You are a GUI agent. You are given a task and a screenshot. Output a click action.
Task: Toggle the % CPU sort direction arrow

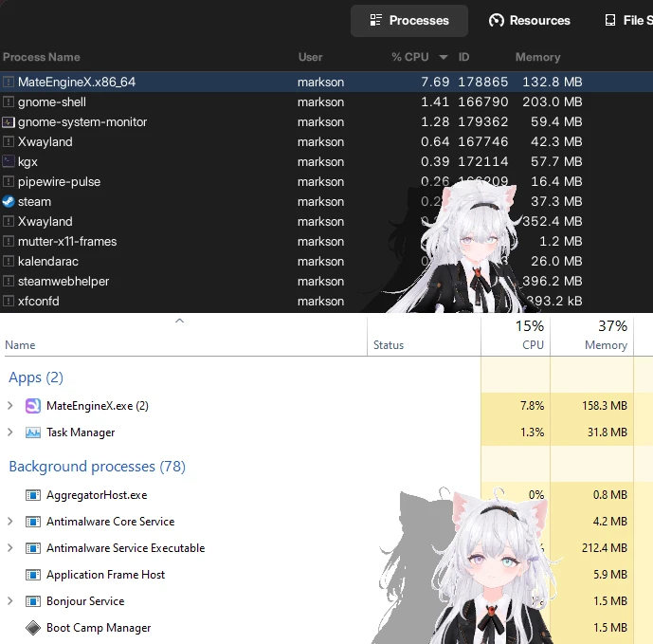click(444, 57)
